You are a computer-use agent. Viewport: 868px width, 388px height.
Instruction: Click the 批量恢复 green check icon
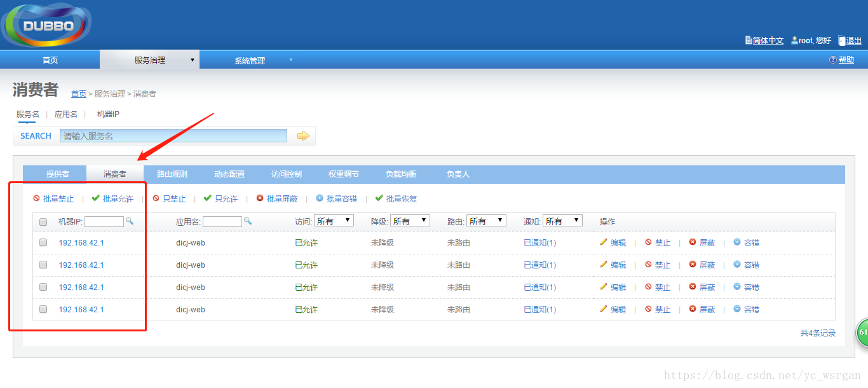379,198
